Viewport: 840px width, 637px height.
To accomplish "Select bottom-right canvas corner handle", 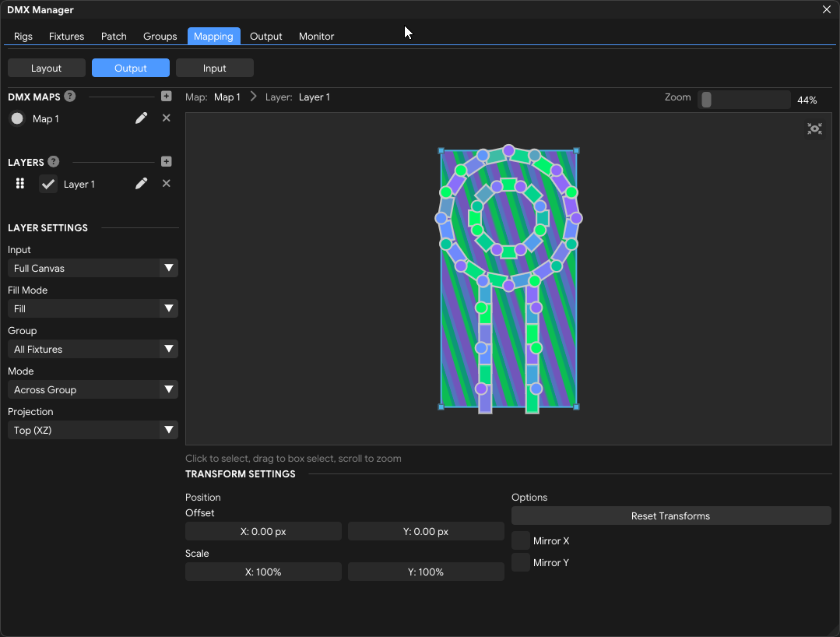I will tap(576, 407).
